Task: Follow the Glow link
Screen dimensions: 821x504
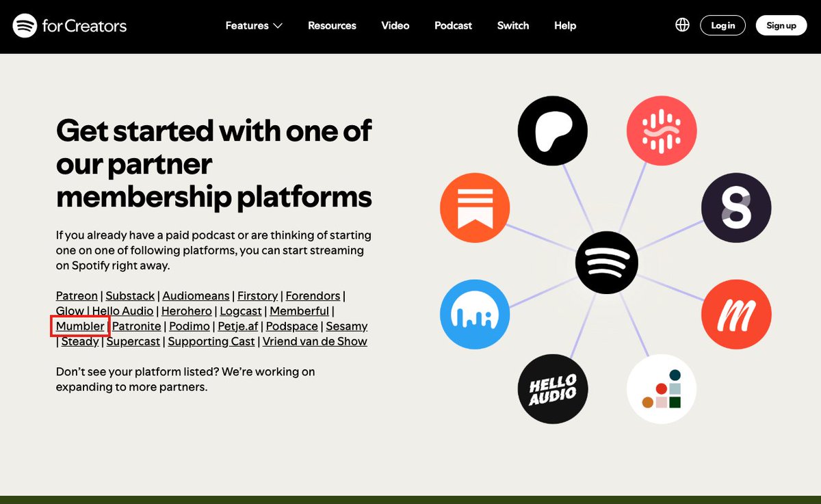Action: 70,311
